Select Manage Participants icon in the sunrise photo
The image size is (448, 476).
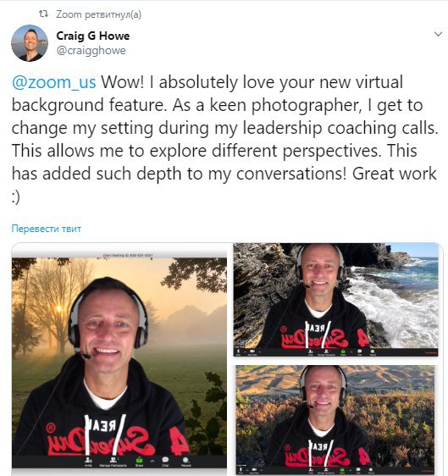tap(113, 462)
